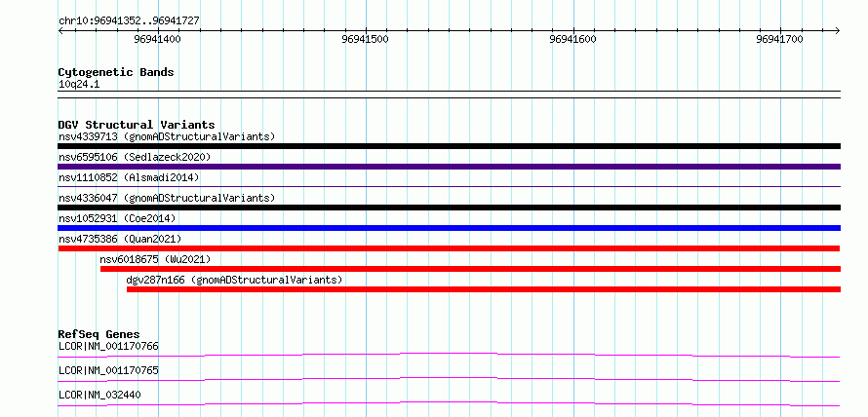Open variant nsv4339713 label
The height and width of the screenshot is (417, 868).
[167, 136]
